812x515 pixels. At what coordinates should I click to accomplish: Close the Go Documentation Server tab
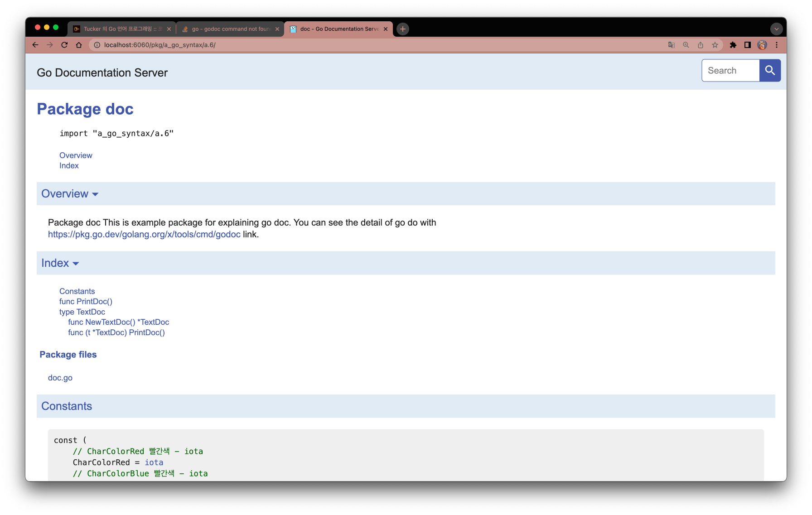pyautogui.click(x=386, y=29)
